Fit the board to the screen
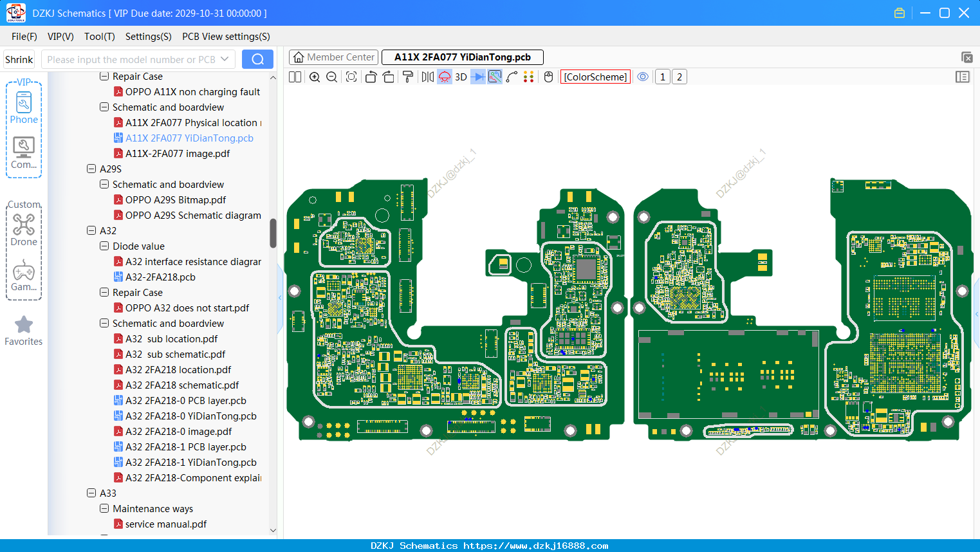Image resolution: width=980 pixels, height=552 pixels. click(x=351, y=77)
